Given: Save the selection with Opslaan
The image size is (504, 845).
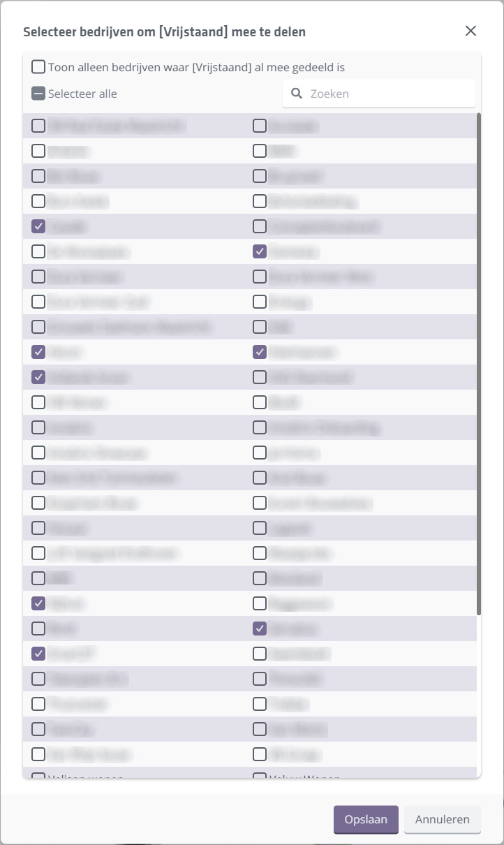Looking at the screenshot, I should pos(366,820).
